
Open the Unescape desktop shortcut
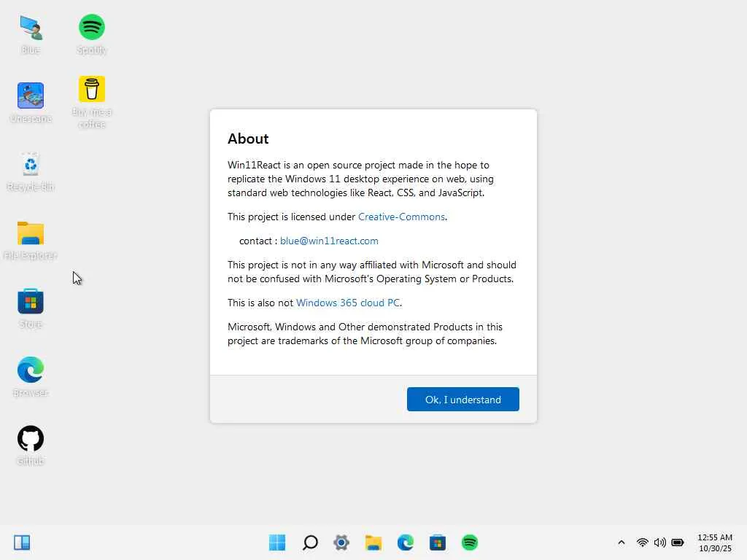click(31, 102)
